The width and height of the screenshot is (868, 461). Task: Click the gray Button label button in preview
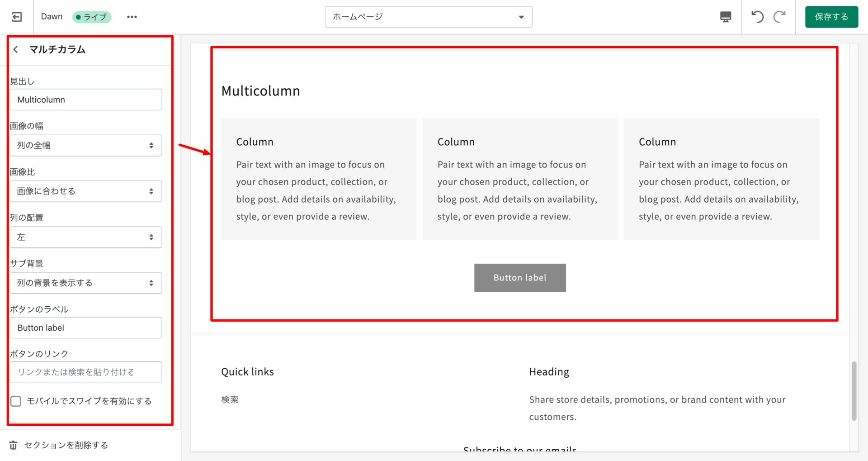(519, 278)
